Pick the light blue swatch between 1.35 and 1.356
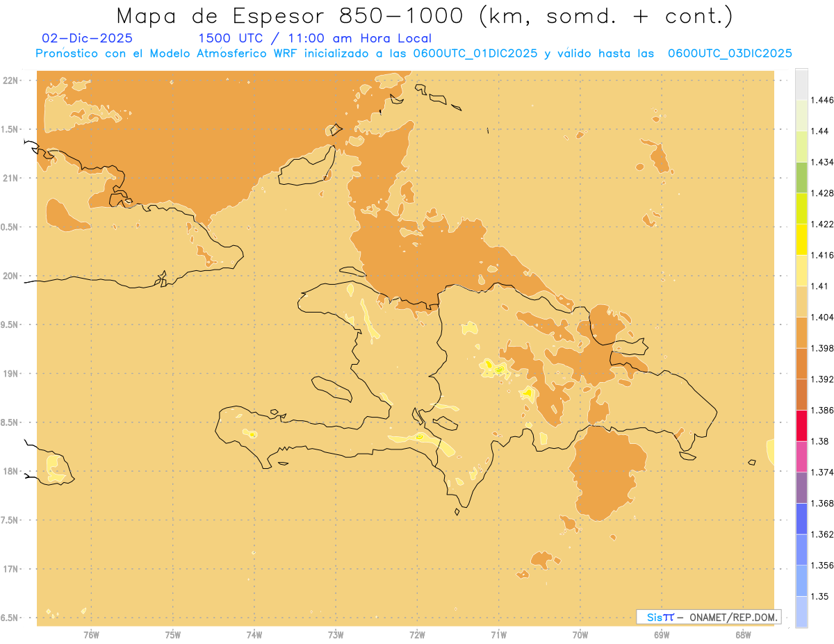Image resolution: width=834 pixels, height=644 pixels. (x=801, y=581)
